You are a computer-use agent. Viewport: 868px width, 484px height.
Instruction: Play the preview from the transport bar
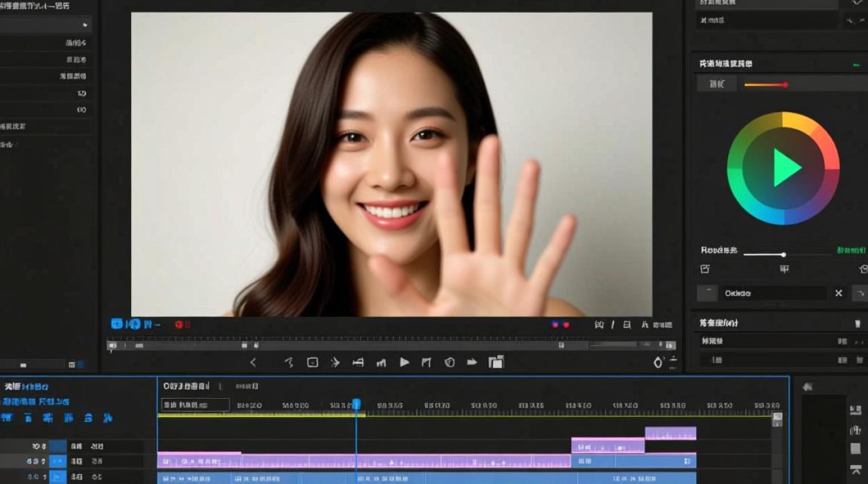404,363
